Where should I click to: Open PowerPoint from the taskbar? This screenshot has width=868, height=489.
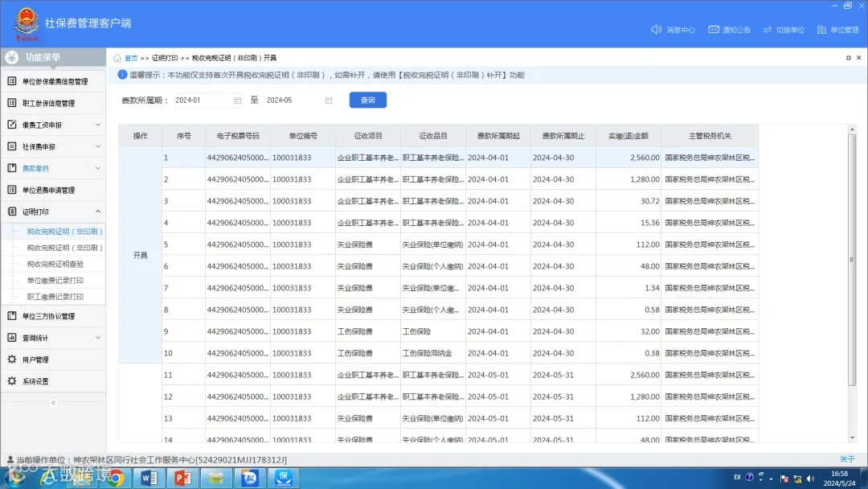[x=182, y=478]
